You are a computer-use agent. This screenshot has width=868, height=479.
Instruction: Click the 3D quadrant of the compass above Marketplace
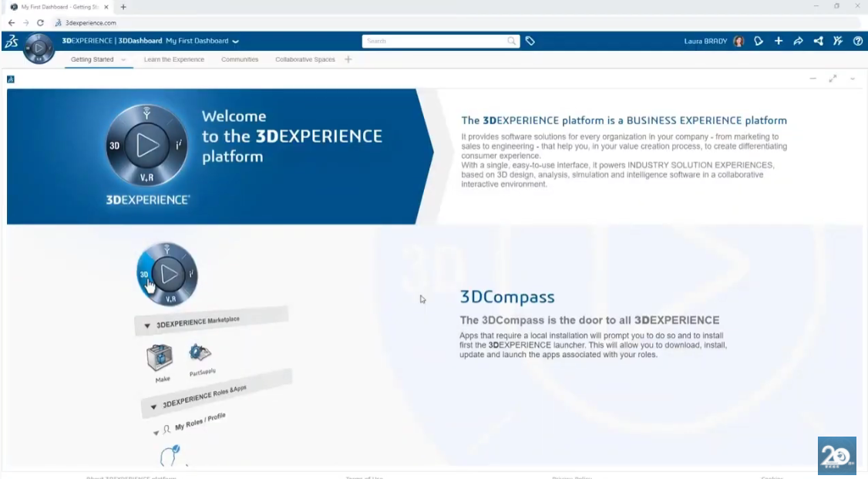coord(144,274)
